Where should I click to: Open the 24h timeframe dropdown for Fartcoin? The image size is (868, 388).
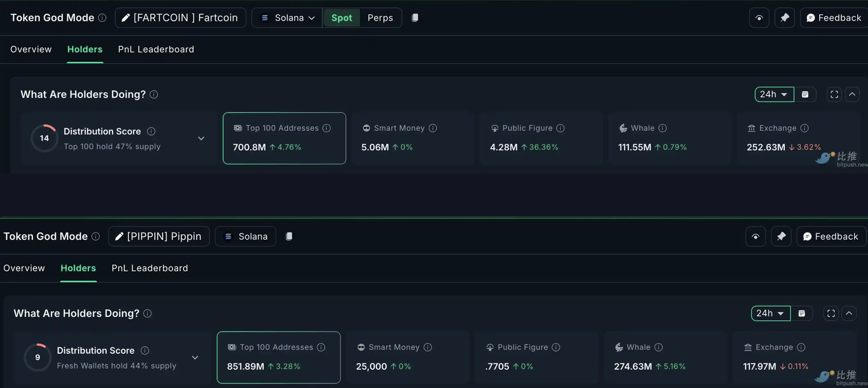(x=773, y=95)
